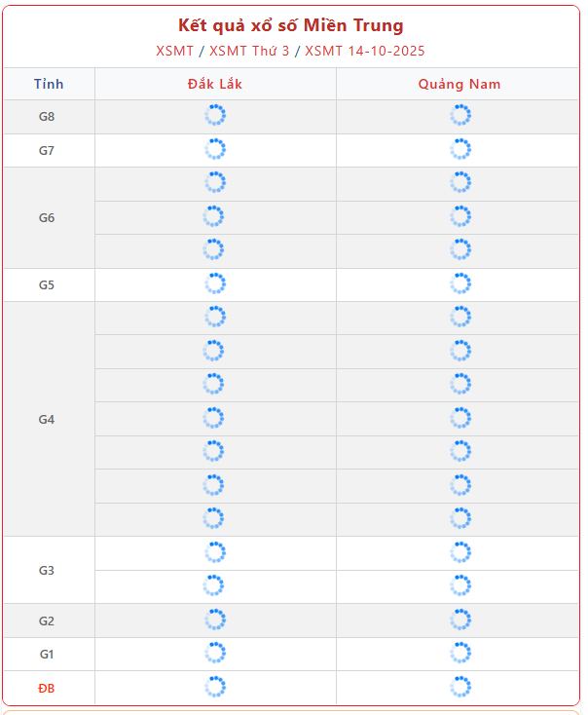Click the ĐB row label
The width and height of the screenshot is (588, 715).
coord(47,688)
